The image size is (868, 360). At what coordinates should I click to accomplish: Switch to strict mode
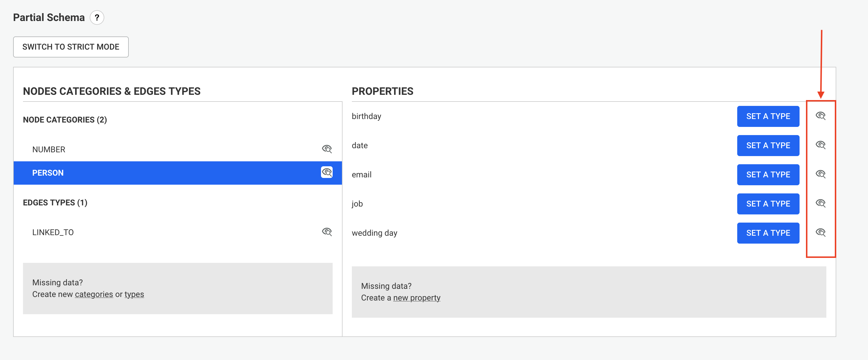pyautogui.click(x=71, y=47)
